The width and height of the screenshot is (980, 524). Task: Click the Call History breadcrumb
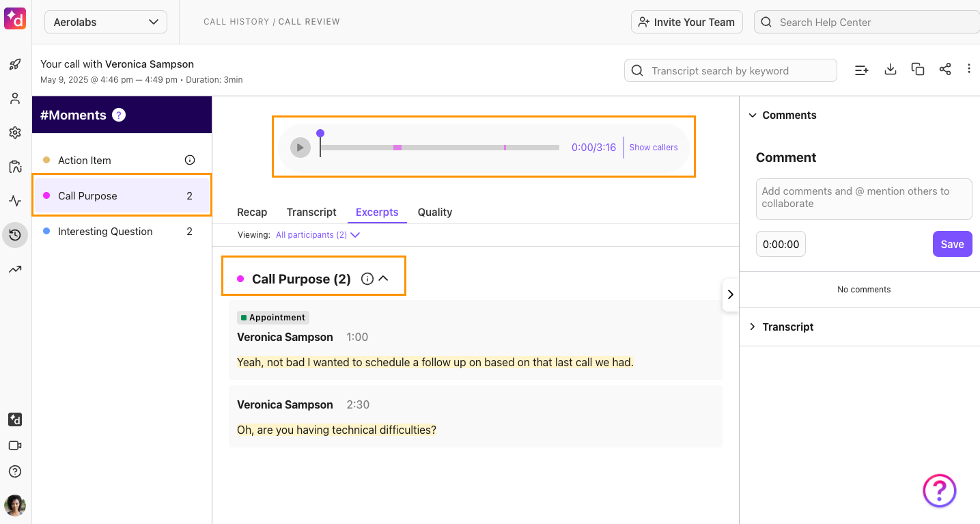click(236, 22)
